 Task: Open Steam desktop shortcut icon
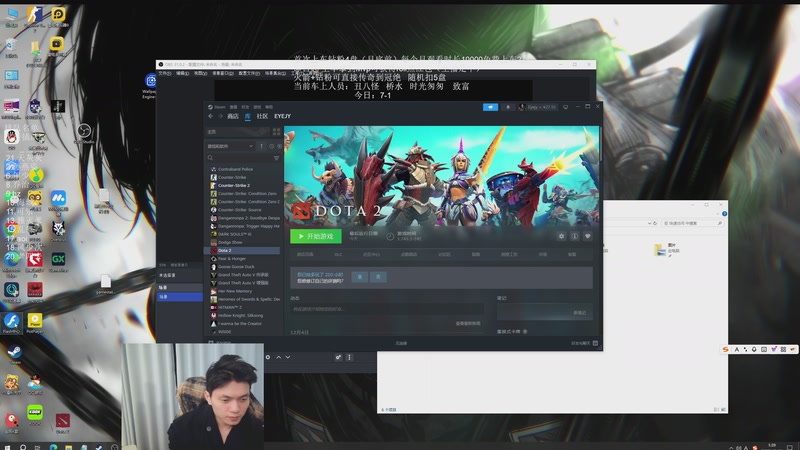click(x=14, y=354)
